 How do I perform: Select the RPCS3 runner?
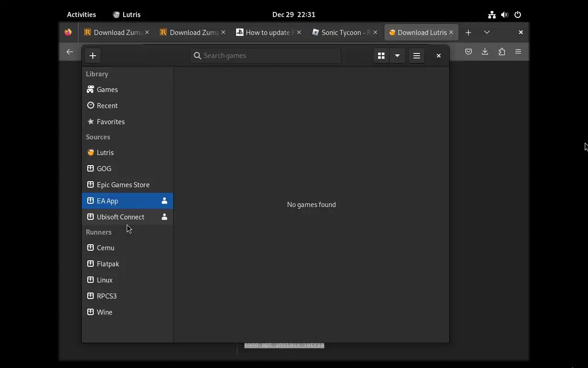click(127, 296)
